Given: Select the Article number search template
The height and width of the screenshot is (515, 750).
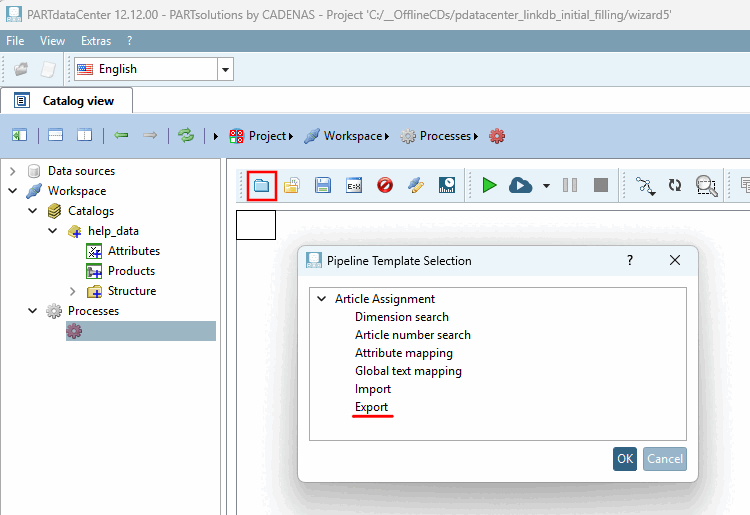Looking at the screenshot, I should coord(413,335).
